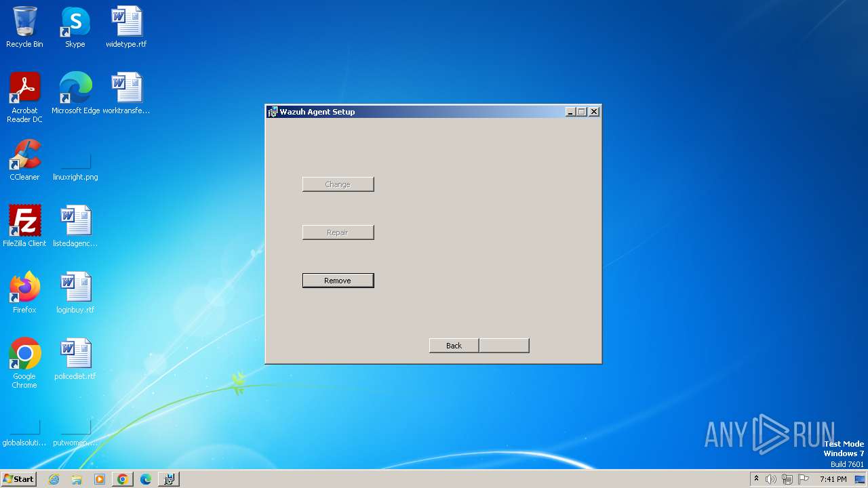Select the widetype.rtf document icon
The image size is (868, 488).
point(126,27)
